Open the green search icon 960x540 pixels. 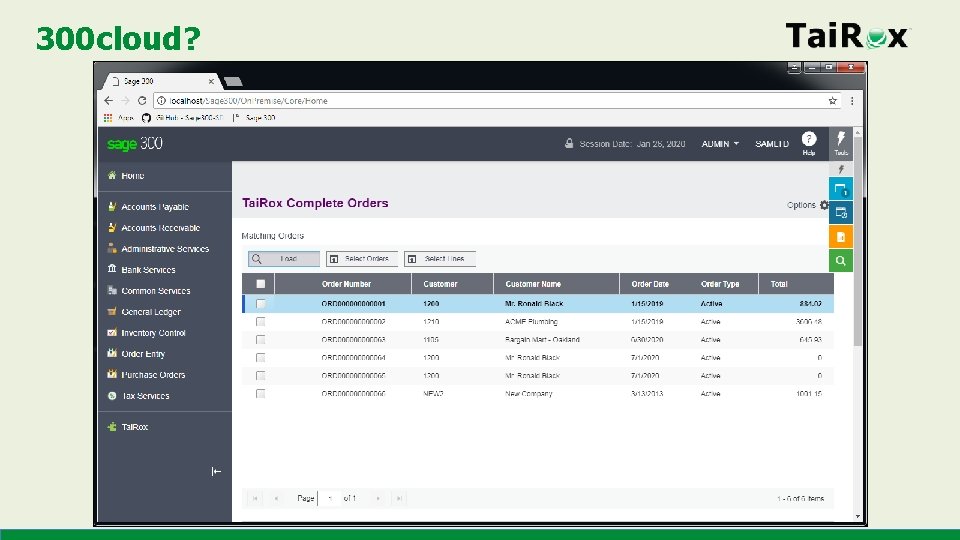point(841,261)
